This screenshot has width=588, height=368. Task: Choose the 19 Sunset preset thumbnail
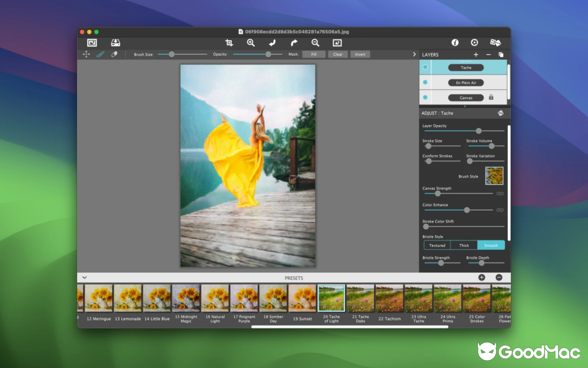[x=302, y=298]
